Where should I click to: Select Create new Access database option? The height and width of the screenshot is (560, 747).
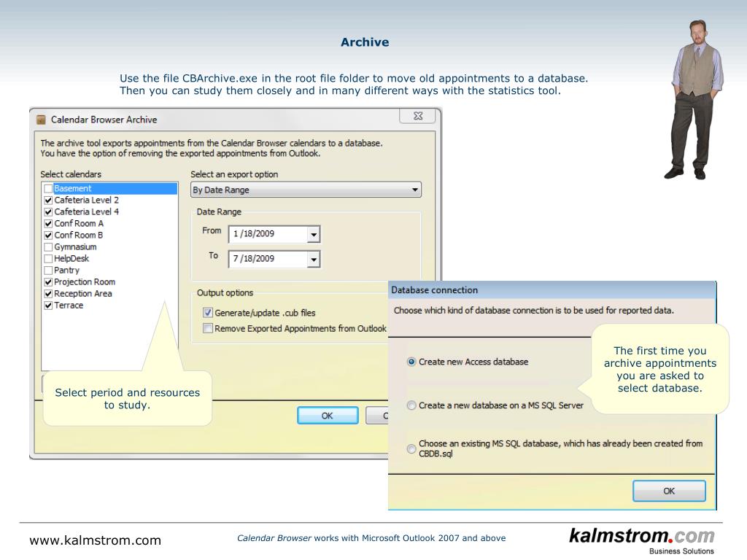point(411,362)
